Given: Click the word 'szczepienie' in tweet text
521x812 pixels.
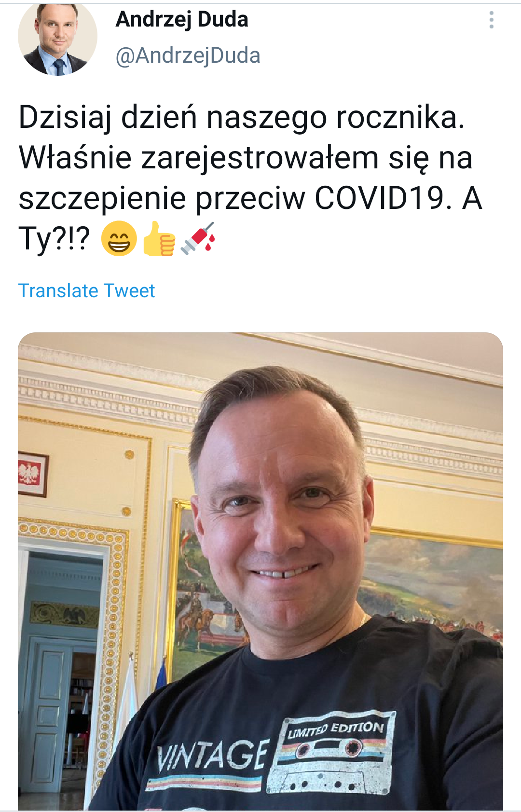Looking at the screenshot, I should coord(102,198).
